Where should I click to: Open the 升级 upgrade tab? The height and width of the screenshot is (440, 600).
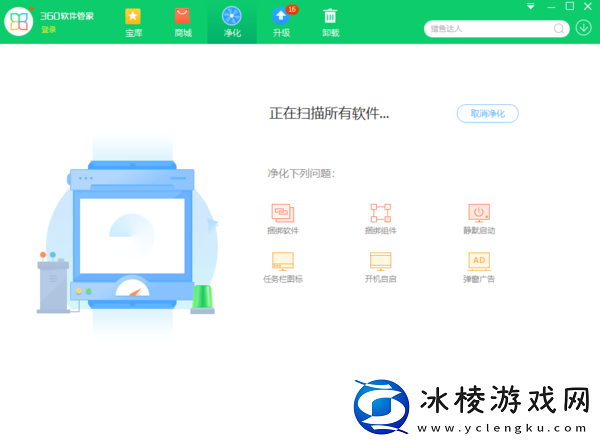(281, 22)
